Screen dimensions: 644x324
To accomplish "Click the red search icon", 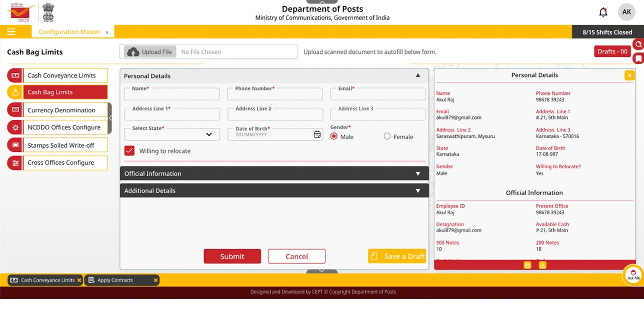I will (638, 44).
